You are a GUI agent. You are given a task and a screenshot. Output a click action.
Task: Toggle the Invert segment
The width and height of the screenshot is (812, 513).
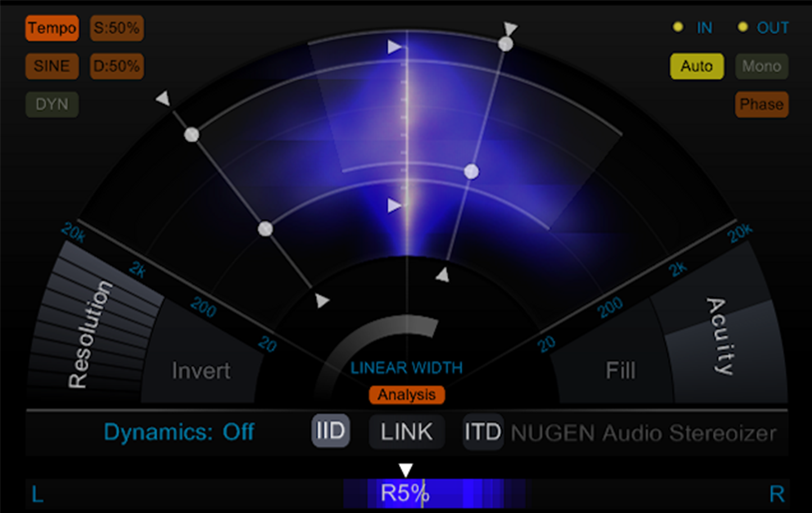click(201, 371)
